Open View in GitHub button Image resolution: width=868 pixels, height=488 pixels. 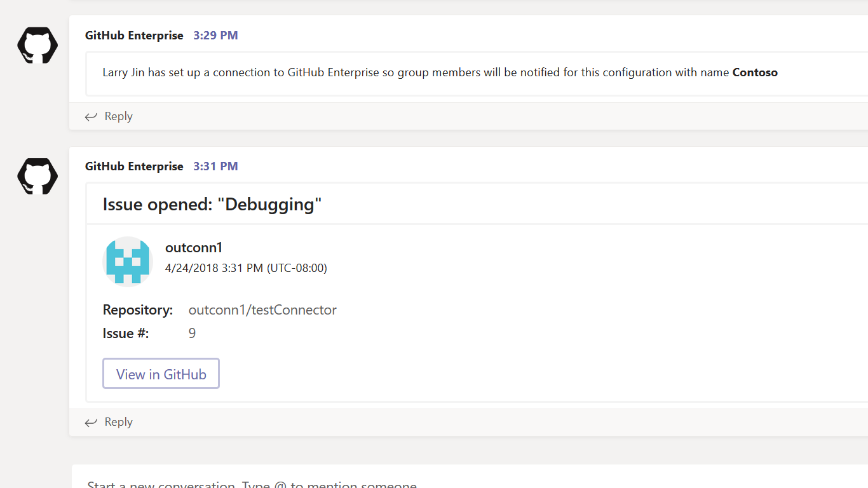click(161, 374)
